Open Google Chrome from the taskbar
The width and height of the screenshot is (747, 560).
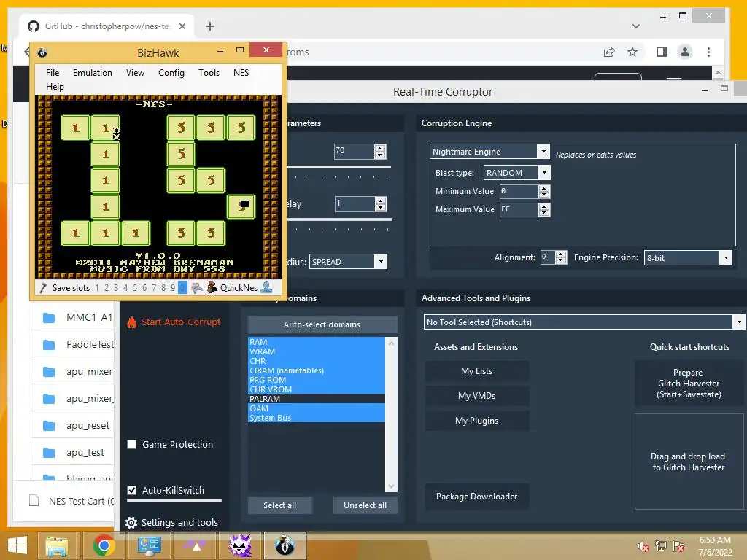tap(104, 545)
